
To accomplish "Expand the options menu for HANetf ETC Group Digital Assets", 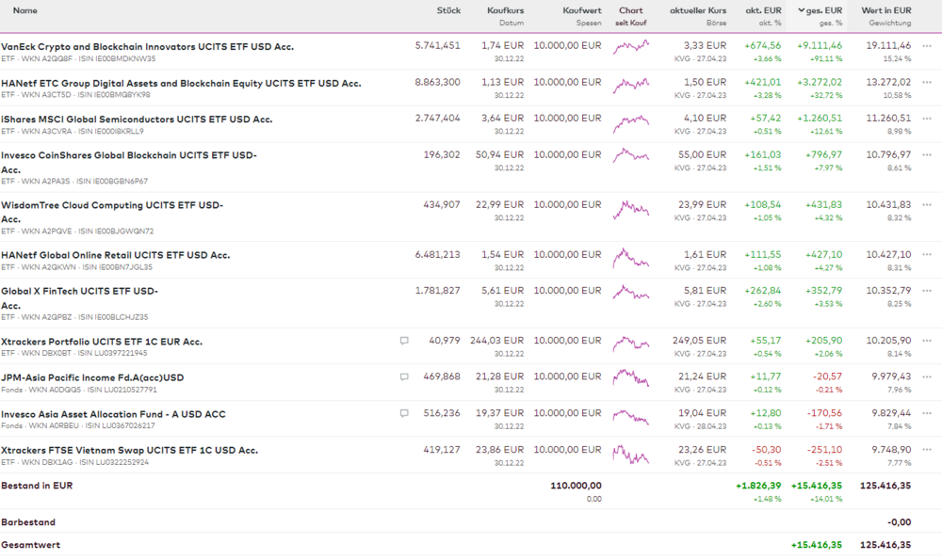I will coord(927,83).
